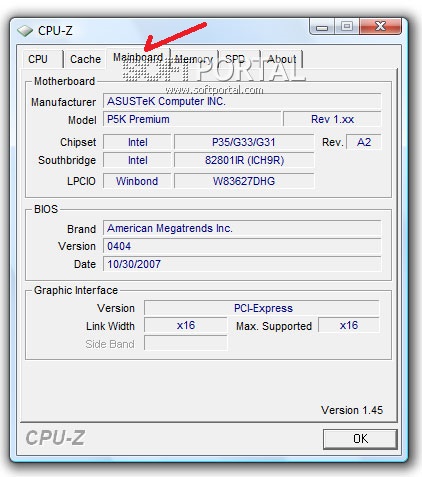Click the LPCIO vendor Winbond field
422x477 pixels.
[137, 181]
